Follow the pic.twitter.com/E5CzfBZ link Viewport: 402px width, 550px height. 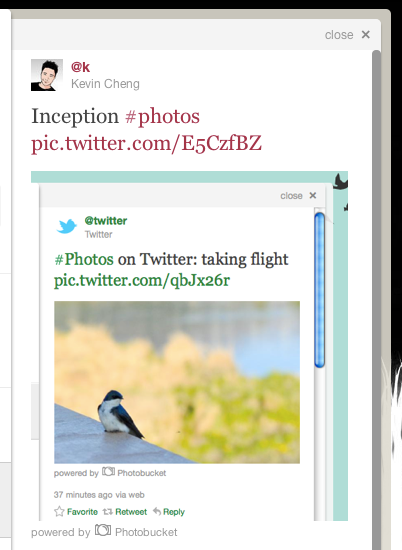[x=146, y=143]
